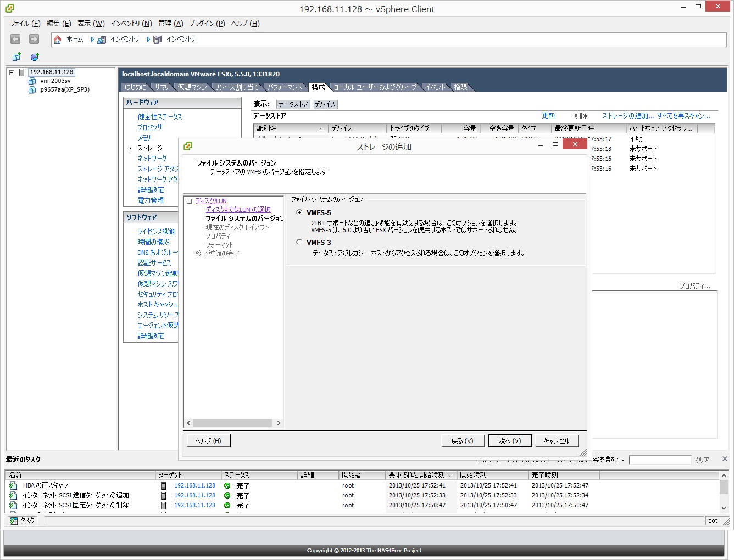Open 健全性ステータス in hardware list
This screenshot has width=734, height=560.
(x=159, y=117)
